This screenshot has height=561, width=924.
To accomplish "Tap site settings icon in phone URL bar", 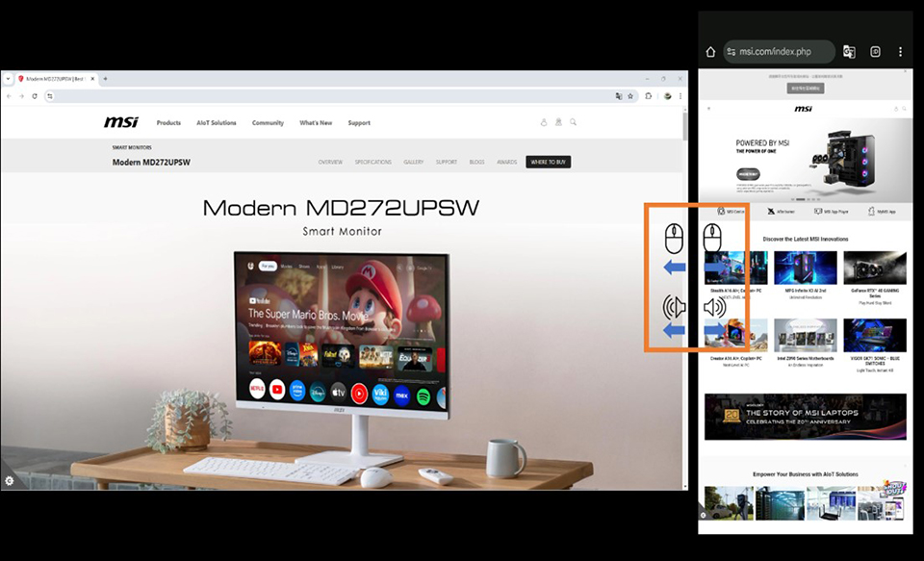I will click(731, 52).
